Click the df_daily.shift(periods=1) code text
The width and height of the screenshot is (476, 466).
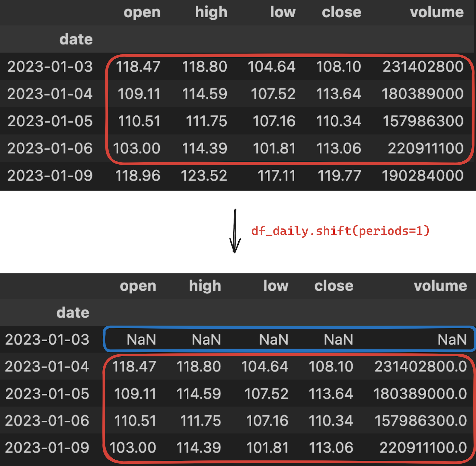[x=341, y=231]
